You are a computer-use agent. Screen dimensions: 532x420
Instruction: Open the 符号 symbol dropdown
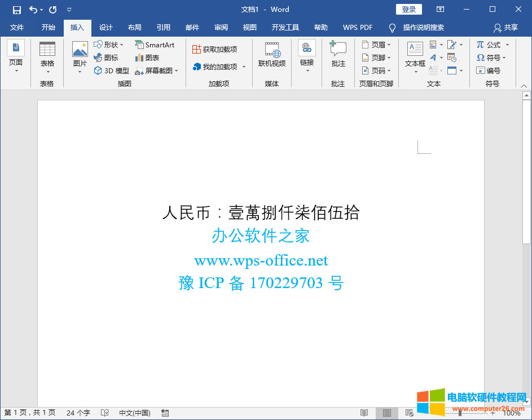click(x=491, y=58)
